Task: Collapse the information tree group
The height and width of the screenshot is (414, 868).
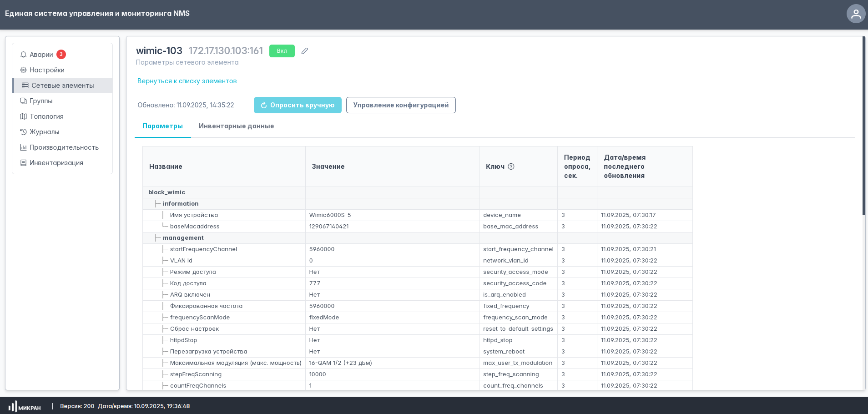Action: pyautogui.click(x=180, y=204)
